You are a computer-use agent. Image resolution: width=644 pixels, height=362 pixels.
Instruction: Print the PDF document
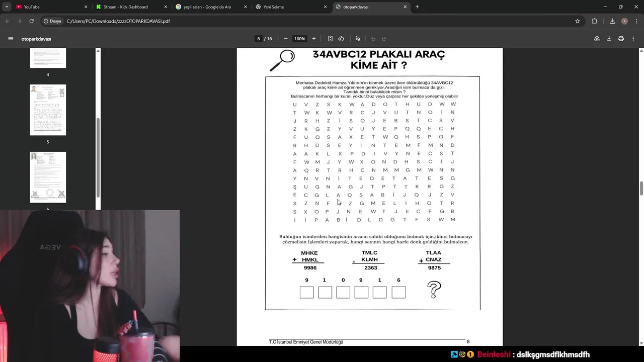pos(621,39)
